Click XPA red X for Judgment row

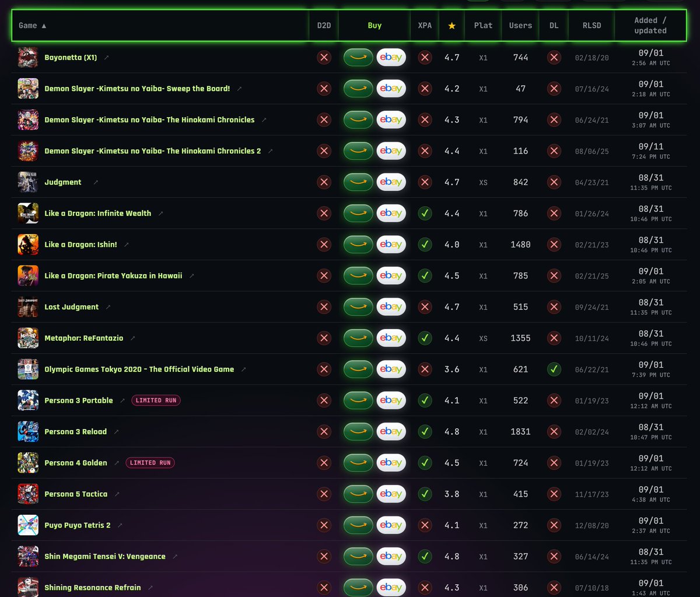click(x=425, y=182)
